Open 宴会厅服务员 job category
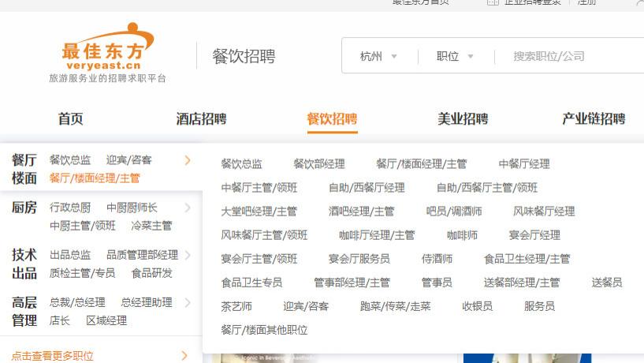Screen dimensions: 644x363 coord(359,259)
